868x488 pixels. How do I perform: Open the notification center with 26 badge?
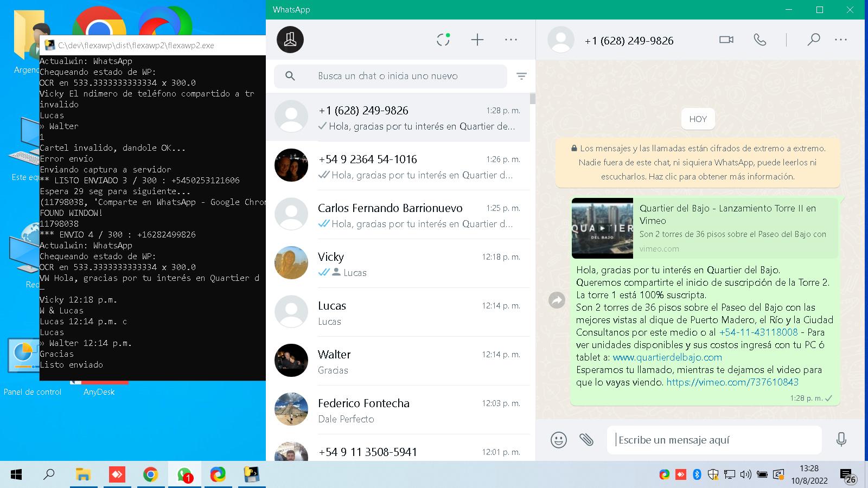click(x=847, y=476)
